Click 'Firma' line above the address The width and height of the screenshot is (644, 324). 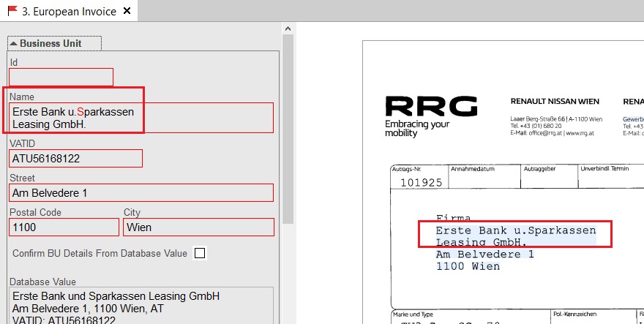point(453,218)
